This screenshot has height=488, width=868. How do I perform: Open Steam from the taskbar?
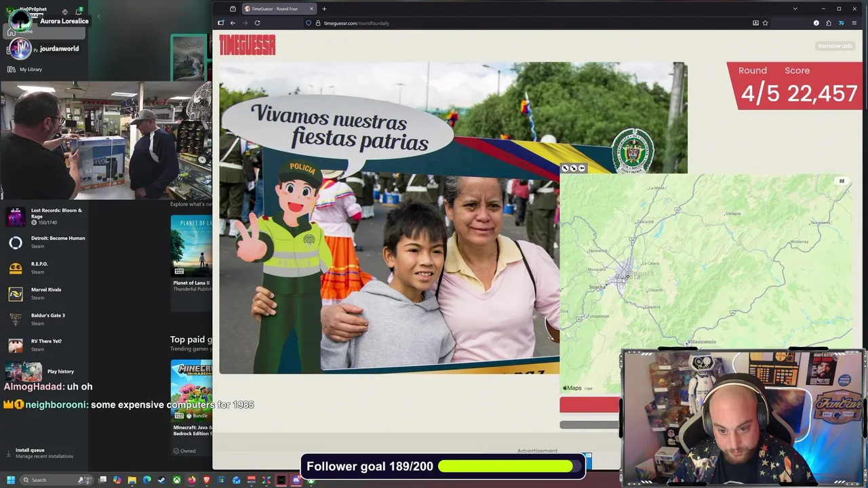[161, 480]
